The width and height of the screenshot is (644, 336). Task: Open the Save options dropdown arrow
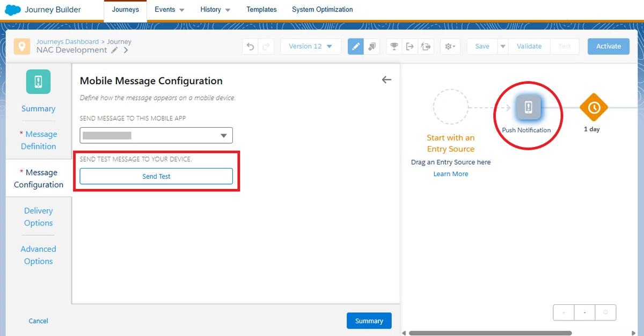[503, 46]
